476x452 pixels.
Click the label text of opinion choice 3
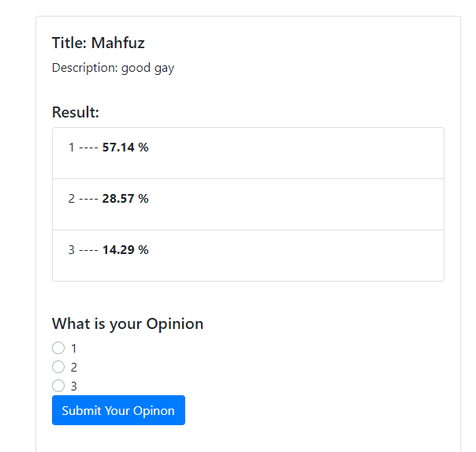[74, 386]
